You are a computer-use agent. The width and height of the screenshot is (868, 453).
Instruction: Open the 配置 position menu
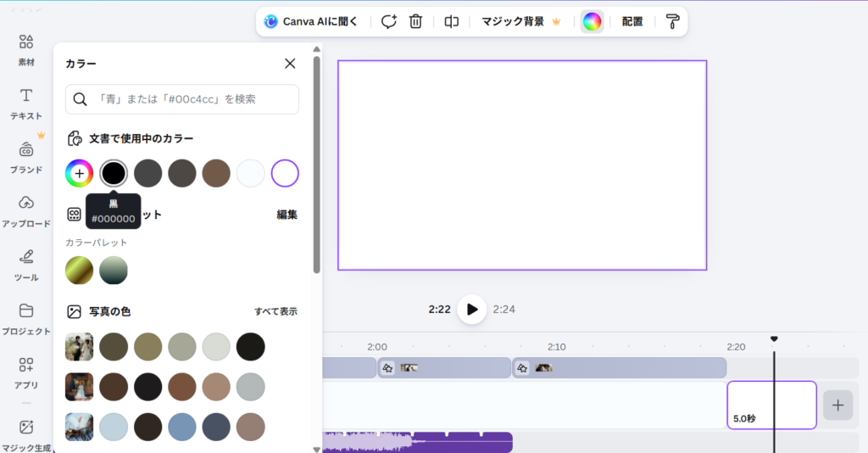click(632, 22)
